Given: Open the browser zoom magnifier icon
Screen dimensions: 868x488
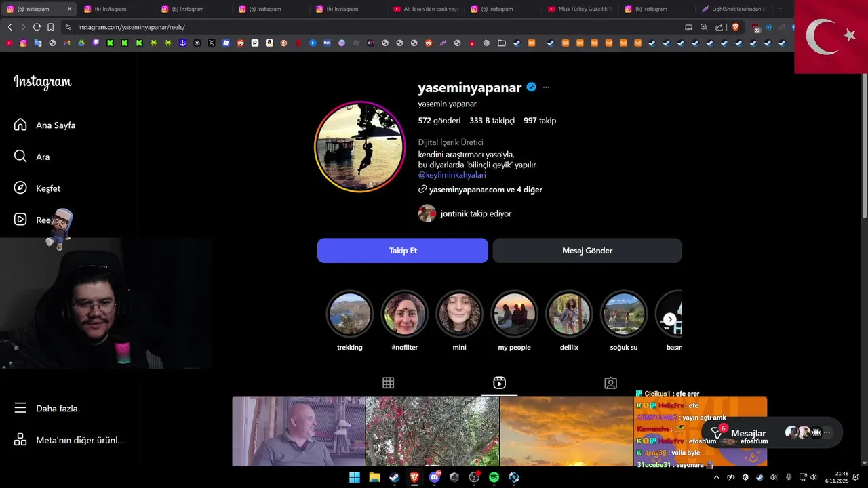Looking at the screenshot, I should point(704,27).
